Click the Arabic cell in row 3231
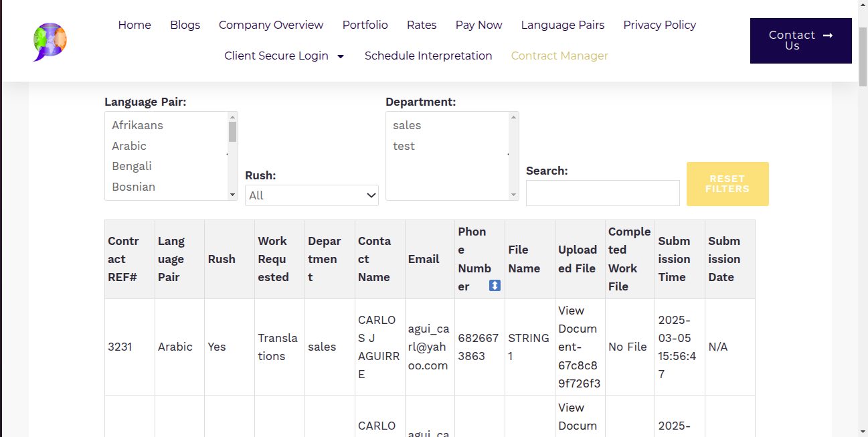This screenshot has height=437, width=868. coord(180,347)
